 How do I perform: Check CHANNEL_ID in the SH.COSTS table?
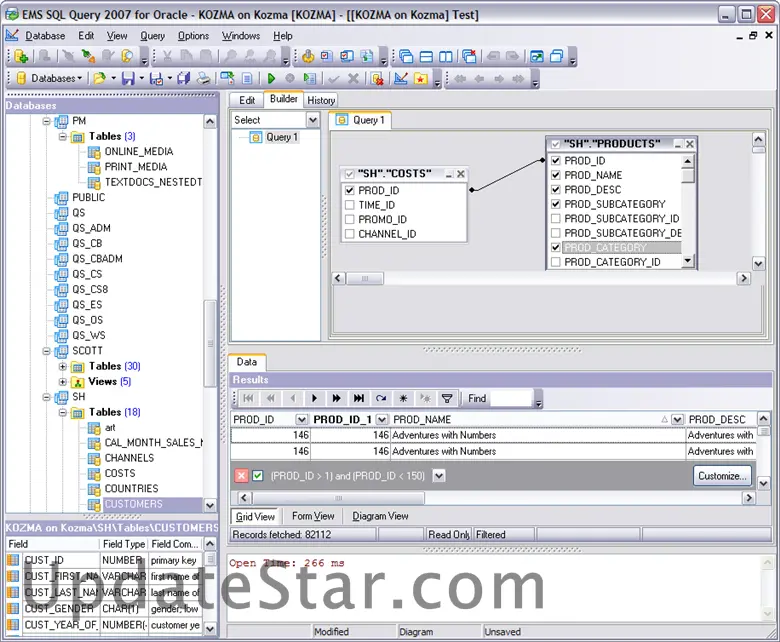coord(350,234)
